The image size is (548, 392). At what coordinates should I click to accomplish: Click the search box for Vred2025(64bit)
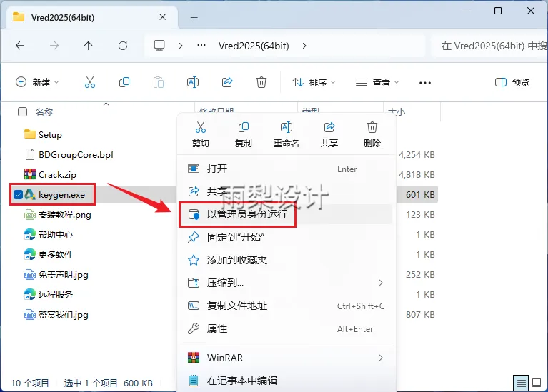click(x=490, y=46)
